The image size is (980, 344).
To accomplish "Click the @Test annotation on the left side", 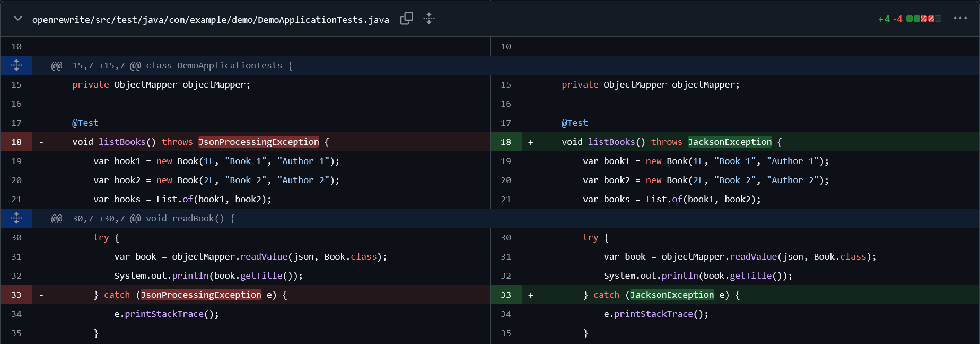I will (x=85, y=123).
